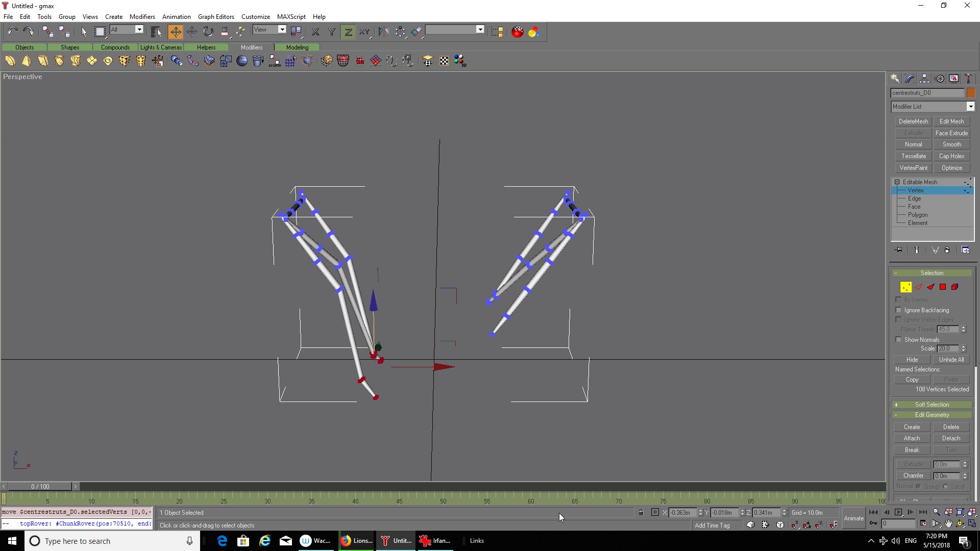Toggle the Animate button
Image resolution: width=980 pixels, height=551 pixels.
tap(853, 518)
